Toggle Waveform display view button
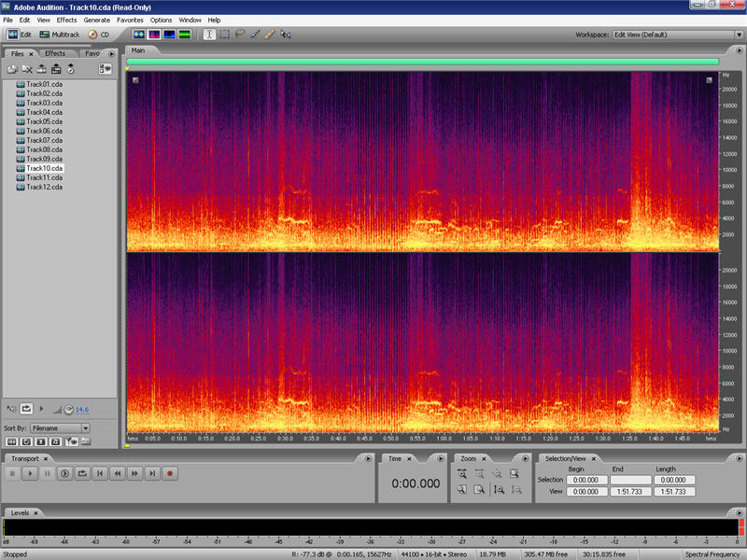 tap(136, 35)
